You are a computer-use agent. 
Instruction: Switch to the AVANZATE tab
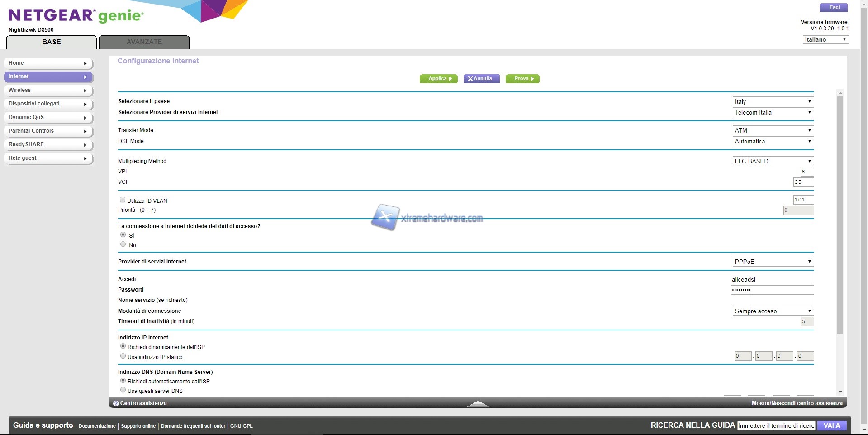point(144,42)
